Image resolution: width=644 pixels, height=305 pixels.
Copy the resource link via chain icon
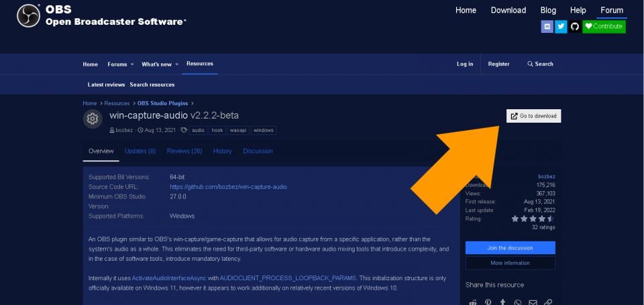(548, 302)
